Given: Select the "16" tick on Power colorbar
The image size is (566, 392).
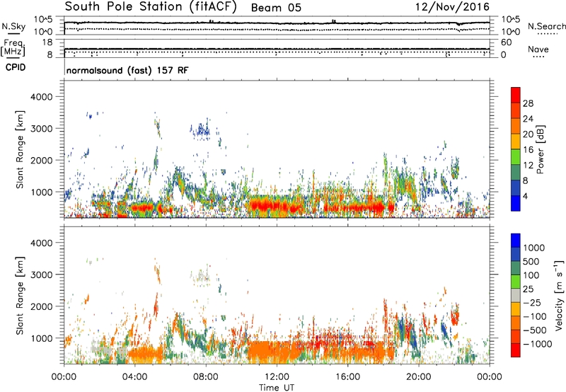Looking at the screenshot, I should point(528,150).
